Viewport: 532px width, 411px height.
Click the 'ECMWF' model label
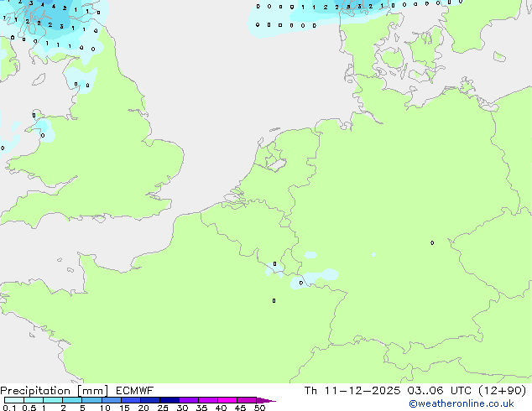(135, 391)
